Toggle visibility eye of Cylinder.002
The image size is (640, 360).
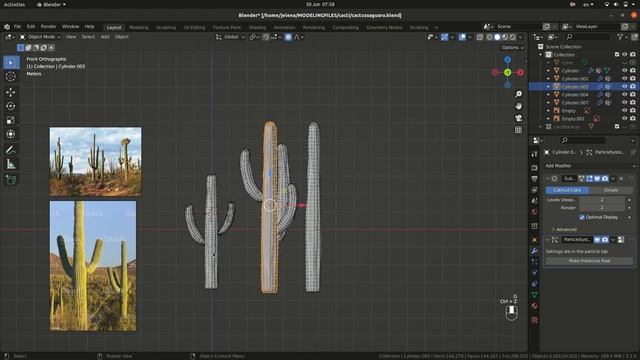[x=624, y=78]
